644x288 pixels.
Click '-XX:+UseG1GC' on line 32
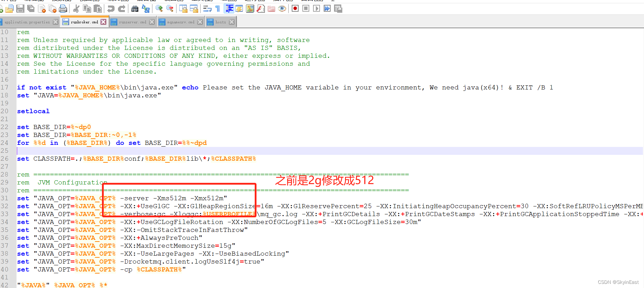(x=145, y=206)
